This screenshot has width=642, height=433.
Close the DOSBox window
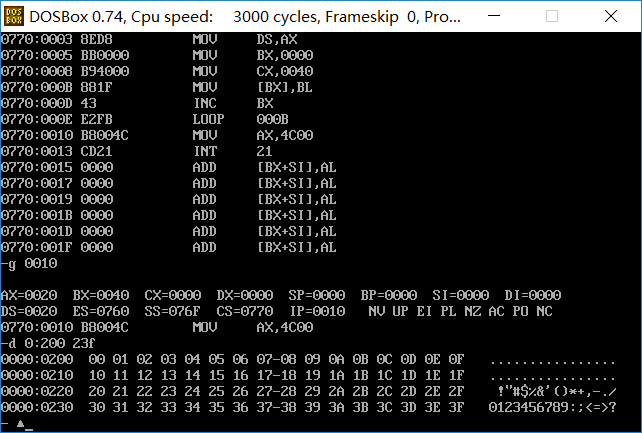coord(610,16)
